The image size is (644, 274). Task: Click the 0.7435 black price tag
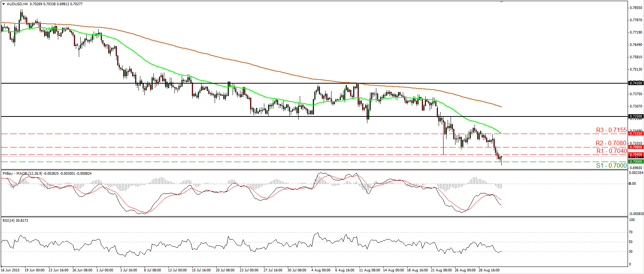[x=636, y=83]
